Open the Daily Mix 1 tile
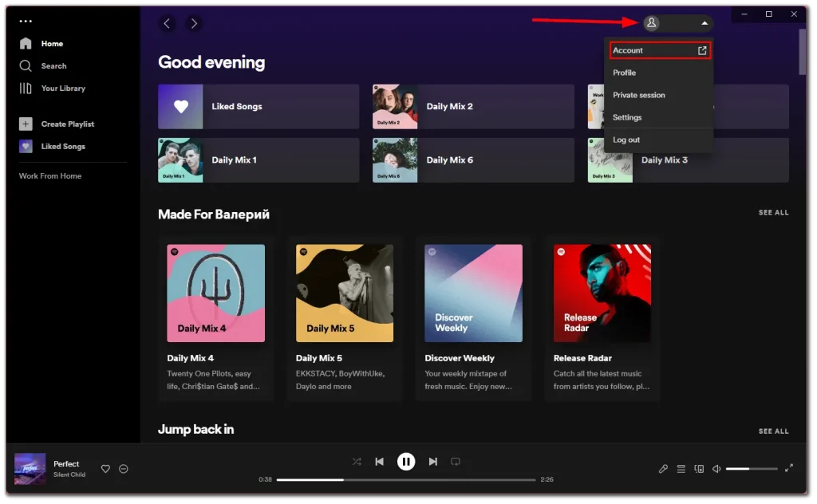Screen dimensions: 817x504 point(259,160)
